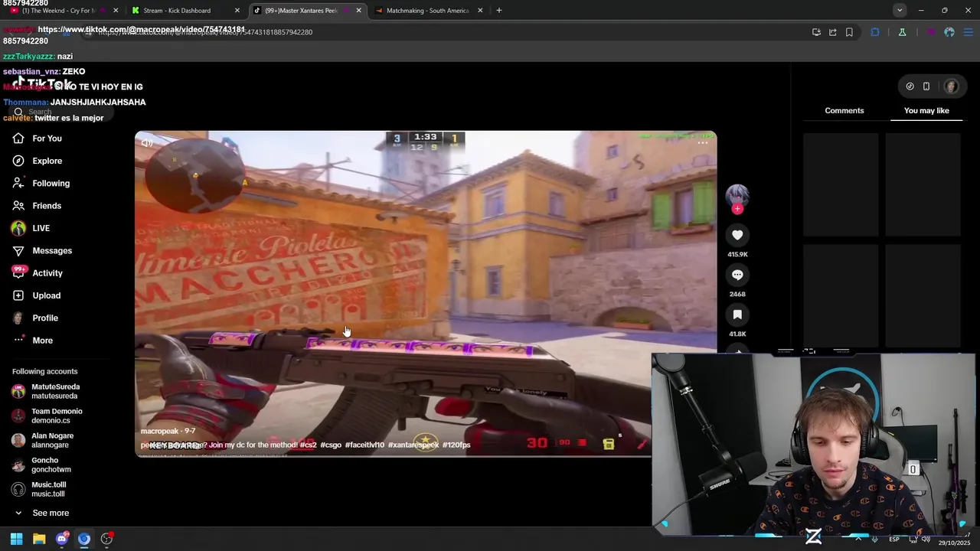Switch to Matchmaking - South America tab
The width and height of the screenshot is (980, 551).
click(427, 11)
